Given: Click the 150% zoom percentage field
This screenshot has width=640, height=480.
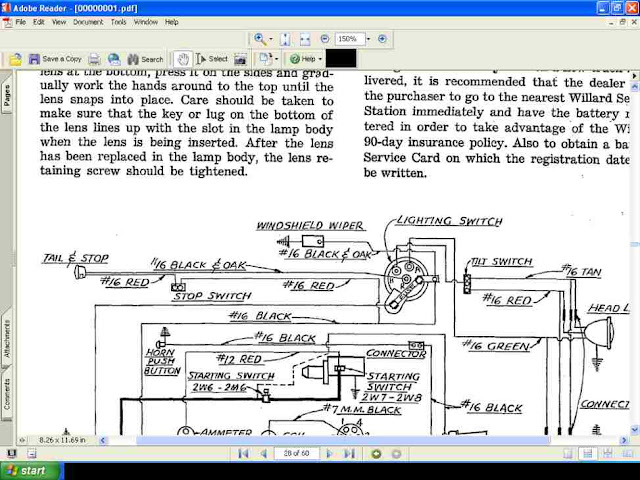Looking at the screenshot, I should coord(350,39).
